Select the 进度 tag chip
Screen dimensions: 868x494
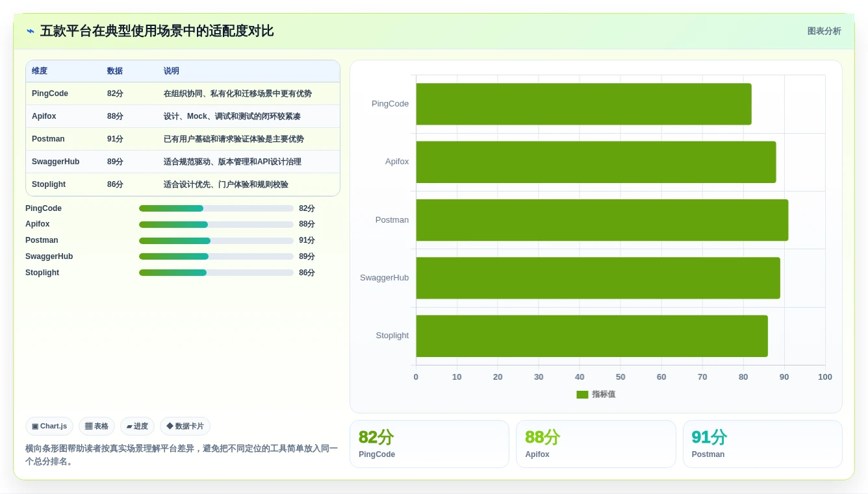[137, 426]
